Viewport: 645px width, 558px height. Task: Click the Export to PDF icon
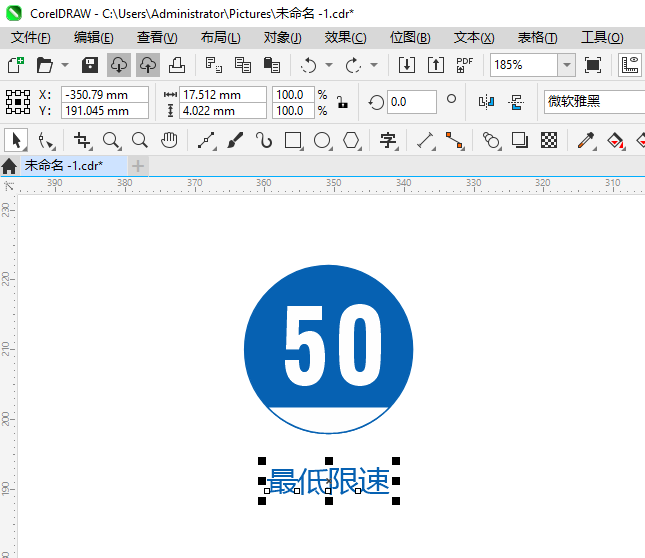coord(464,65)
